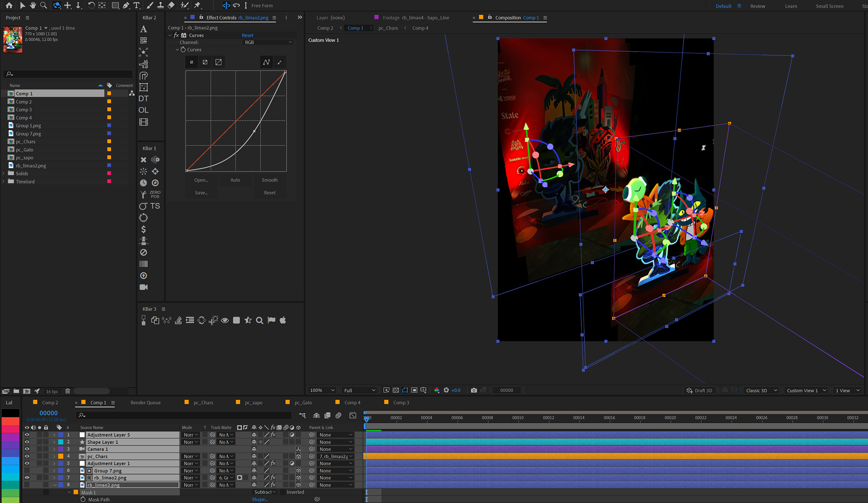Expand Adjustment Layer 5 properties
The width and height of the screenshot is (868, 503).
[x=54, y=435]
